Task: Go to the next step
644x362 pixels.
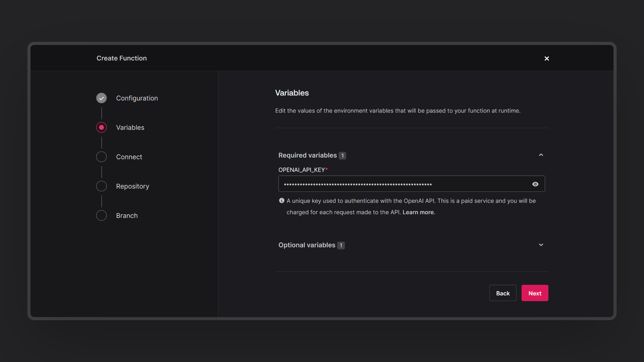Action: click(x=535, y=293)
